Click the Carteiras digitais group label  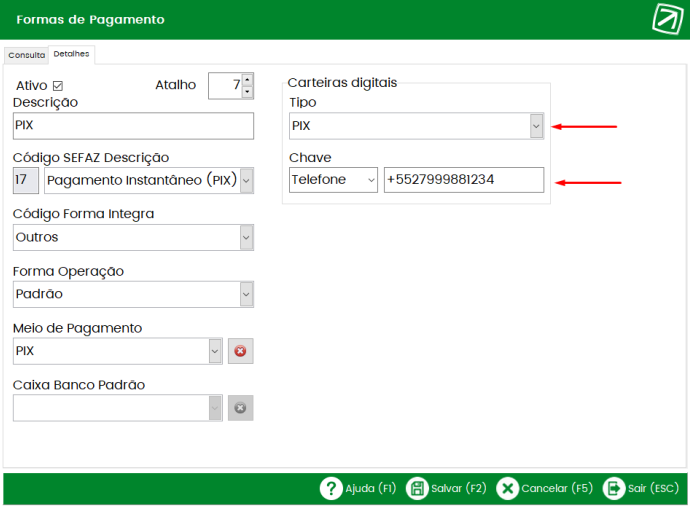[x=342, y=82]
